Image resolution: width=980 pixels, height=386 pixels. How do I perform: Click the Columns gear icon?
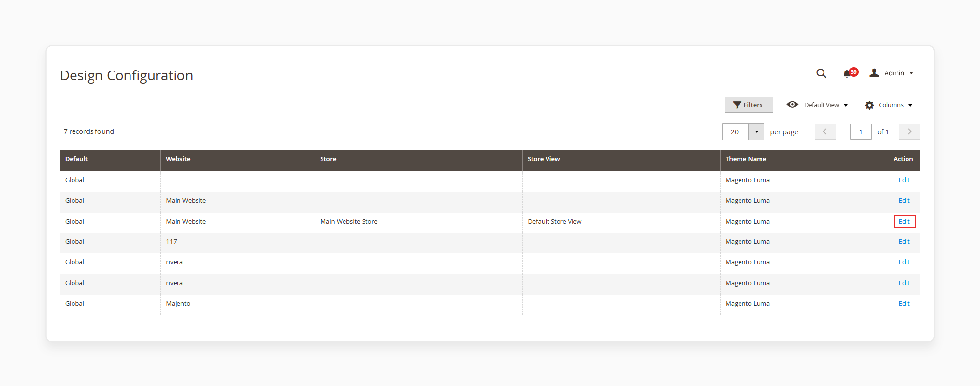[x=869, y=105]
